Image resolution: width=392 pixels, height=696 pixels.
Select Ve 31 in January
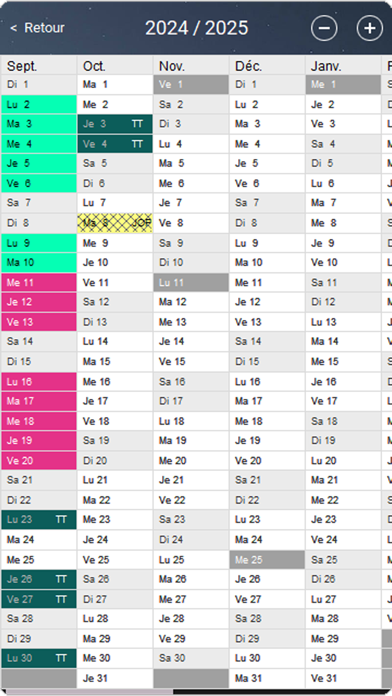tap(343, 678)
